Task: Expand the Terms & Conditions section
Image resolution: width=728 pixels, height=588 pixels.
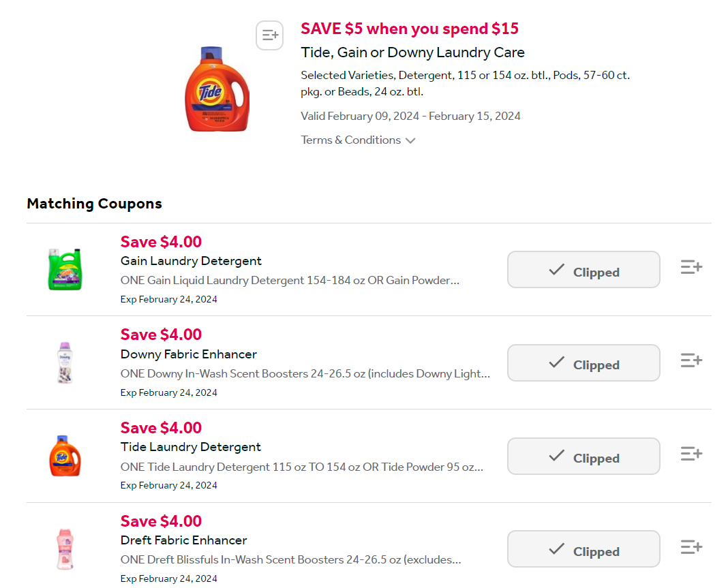Action: 351,140
